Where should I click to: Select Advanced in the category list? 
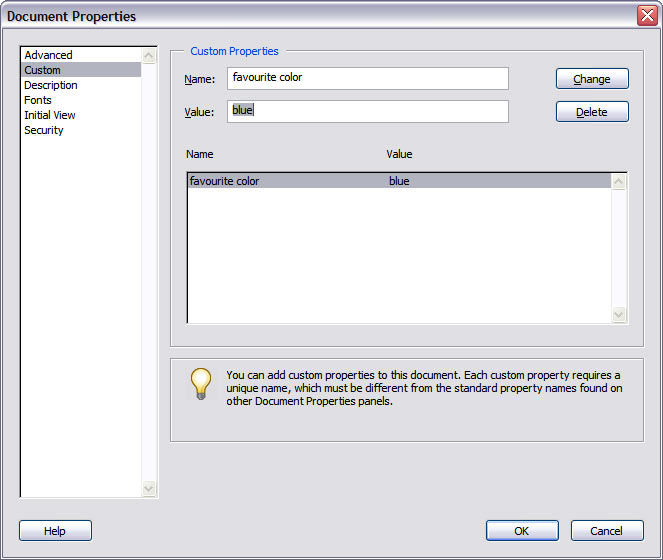point(49,55)
